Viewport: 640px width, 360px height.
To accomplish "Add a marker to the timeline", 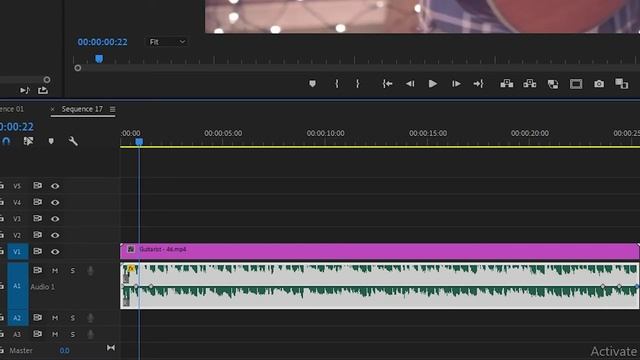I will click(x=51, y=141).
